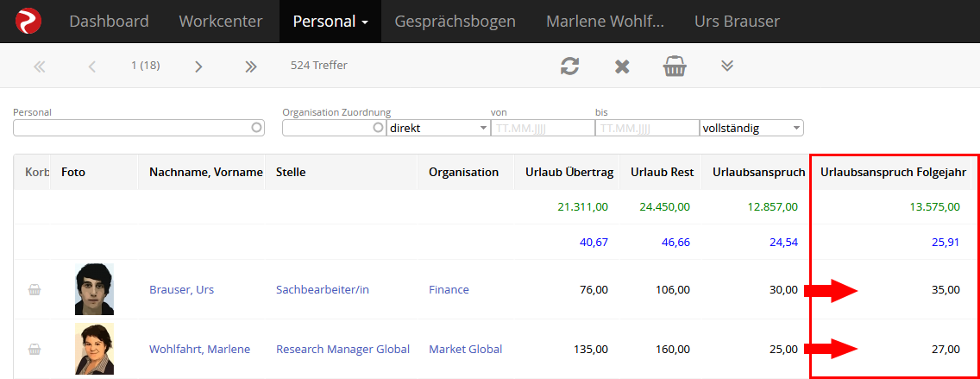Click Marlene Wohlfahrt's Urlaubsanspruch 25,00
Image resolution: width=980 pixels, height=379 pixels.
[x=784, y=350]
